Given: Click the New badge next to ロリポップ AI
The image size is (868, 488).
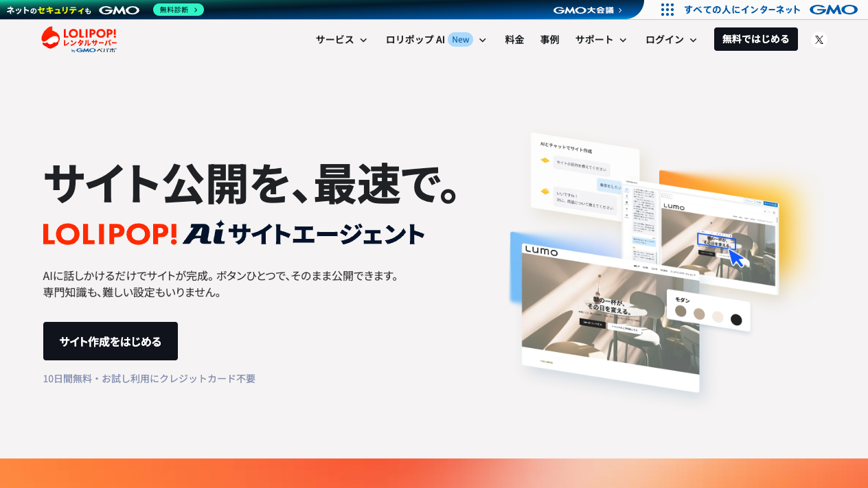Looking at the screenshot, I should tap(460, 40).
